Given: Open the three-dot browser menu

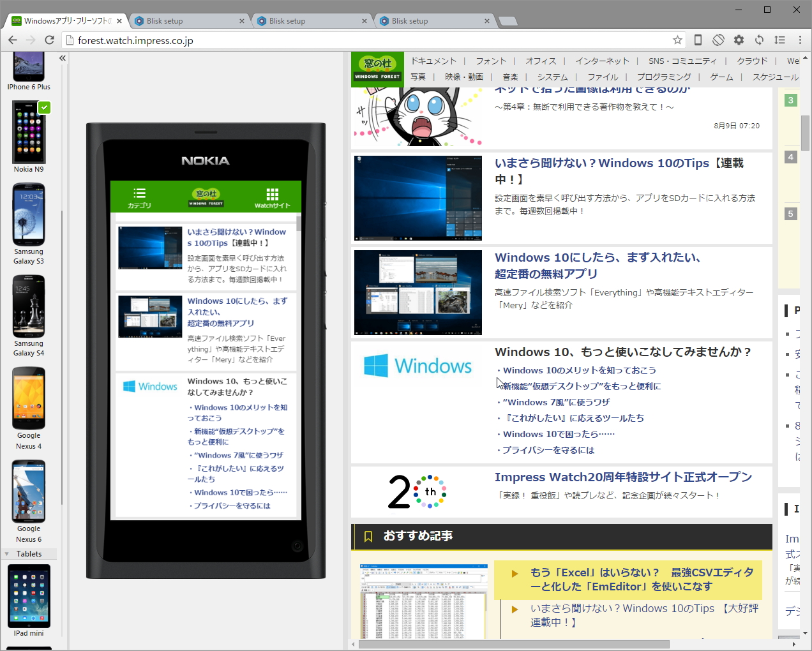Looking at the screenshot, I should [799, 40].
